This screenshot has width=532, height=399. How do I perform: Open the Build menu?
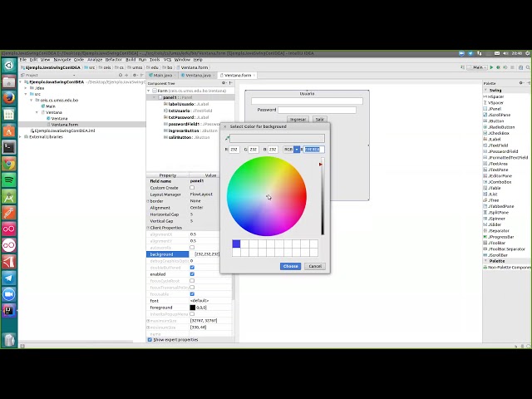(x=131, y=60)
